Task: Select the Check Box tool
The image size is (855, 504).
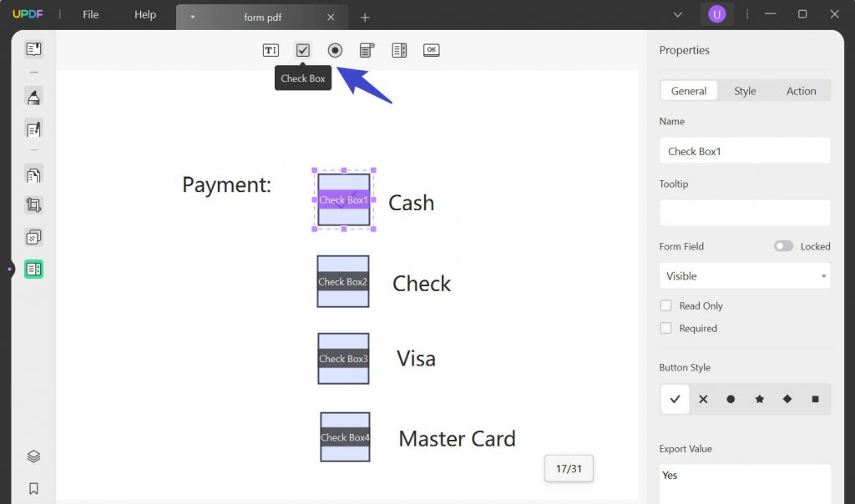Action: [302, 50]
